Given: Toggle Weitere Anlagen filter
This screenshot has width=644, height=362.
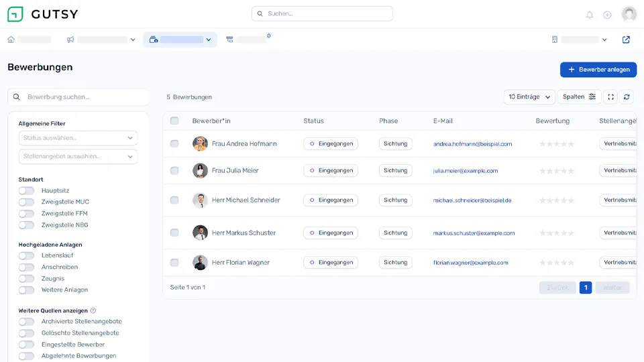Looking at the screenshot, I should coord(26,290).
